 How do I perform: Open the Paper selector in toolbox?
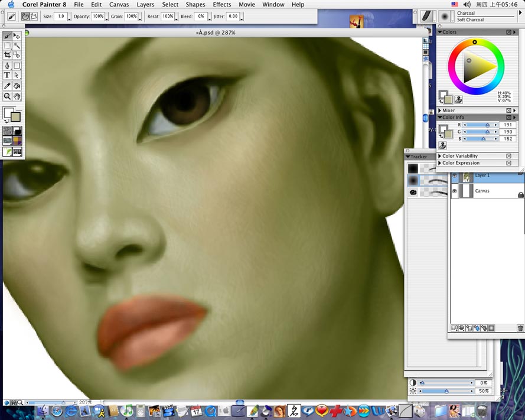(7, 131)
